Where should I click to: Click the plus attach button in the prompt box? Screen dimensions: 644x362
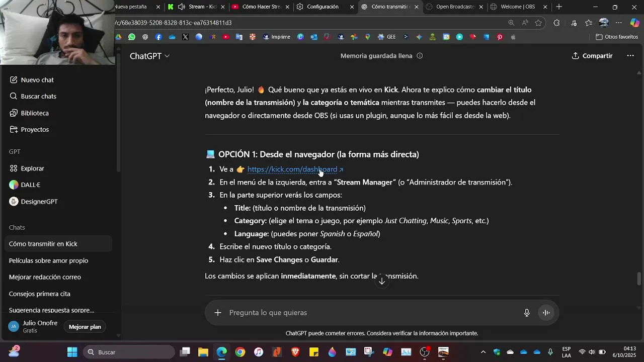coord(218,313)
